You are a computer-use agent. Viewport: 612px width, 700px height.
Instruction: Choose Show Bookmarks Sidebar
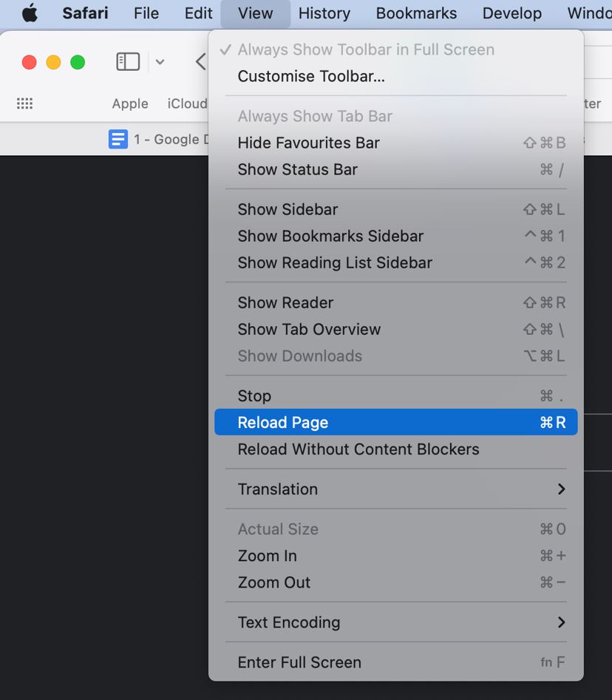click(396, 236)
